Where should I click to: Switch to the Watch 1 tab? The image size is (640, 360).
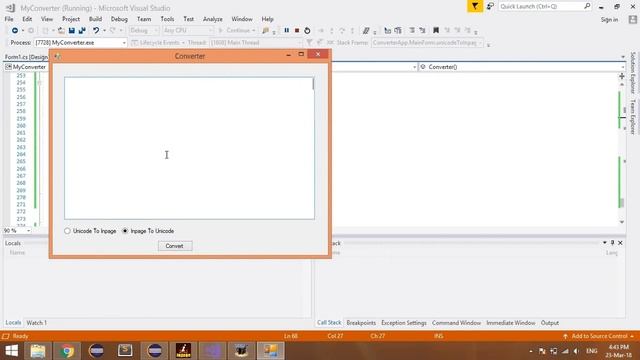(36, 323)
